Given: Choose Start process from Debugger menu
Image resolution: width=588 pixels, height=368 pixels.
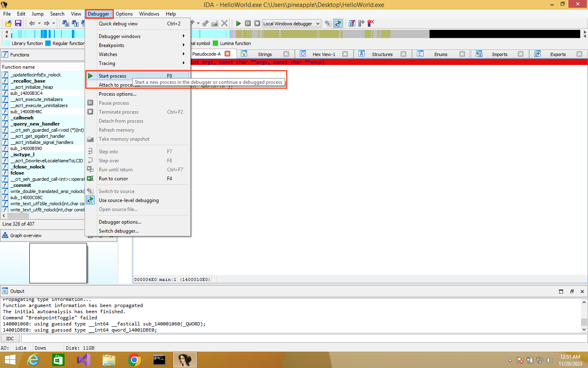Looking at the screenshot, I should tap(138, 76).
